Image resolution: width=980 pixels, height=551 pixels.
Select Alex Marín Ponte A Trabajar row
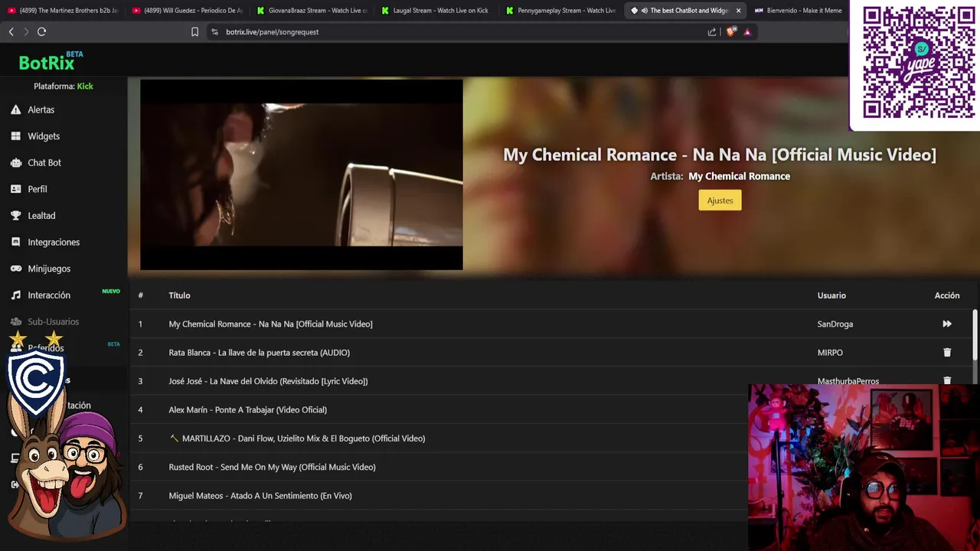[x=439, y=409]
